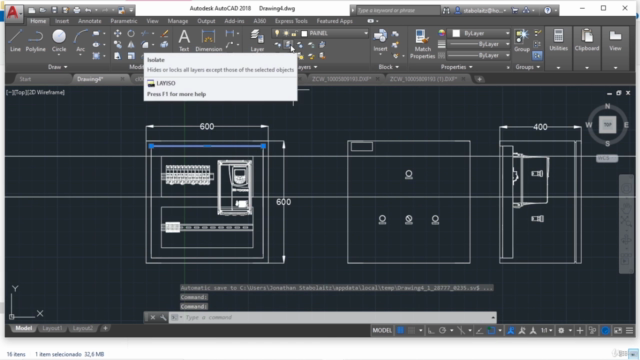
Task: Click the Match Properties tool
Action: point(422,44)
